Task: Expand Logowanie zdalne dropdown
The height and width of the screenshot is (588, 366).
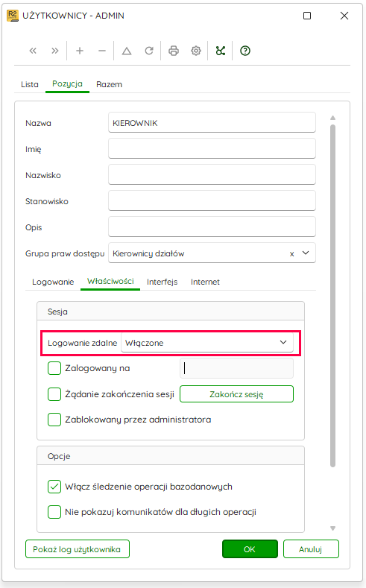Action: (283, 342)
